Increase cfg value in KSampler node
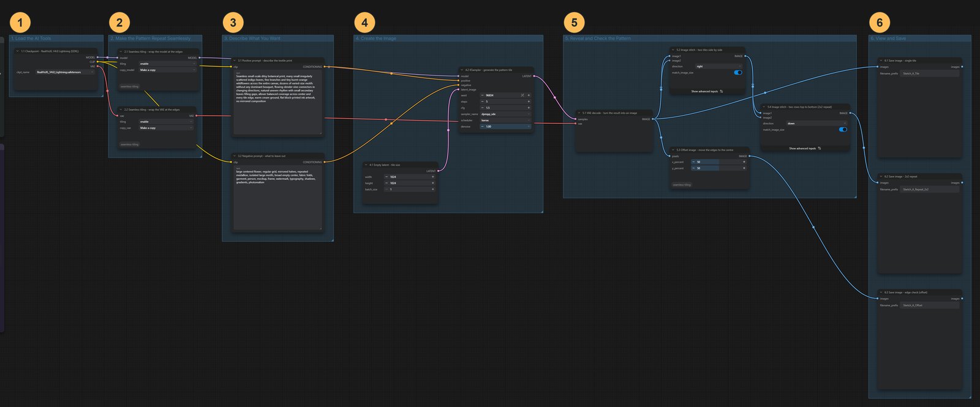 [529, 108]
